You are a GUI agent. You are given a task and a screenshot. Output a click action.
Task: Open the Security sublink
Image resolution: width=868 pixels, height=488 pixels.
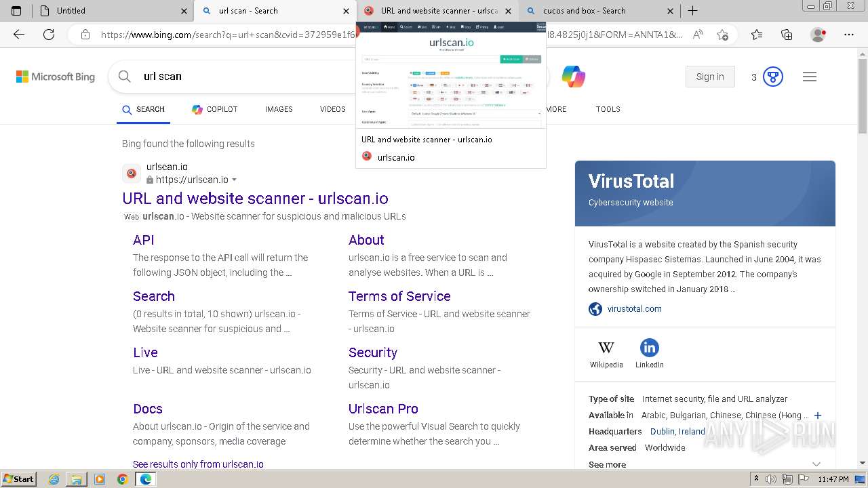click(373, 352)
